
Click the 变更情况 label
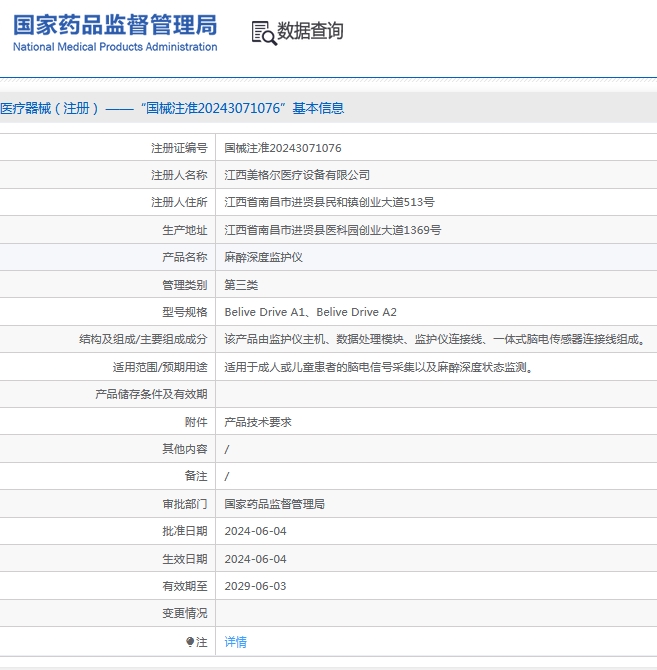pyautogui.click(x=185, y=613)
